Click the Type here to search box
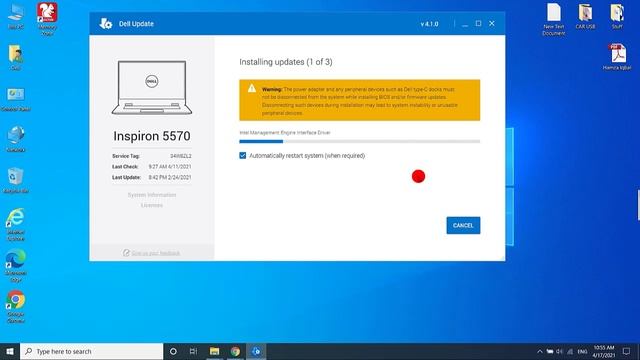 point(91,351)
